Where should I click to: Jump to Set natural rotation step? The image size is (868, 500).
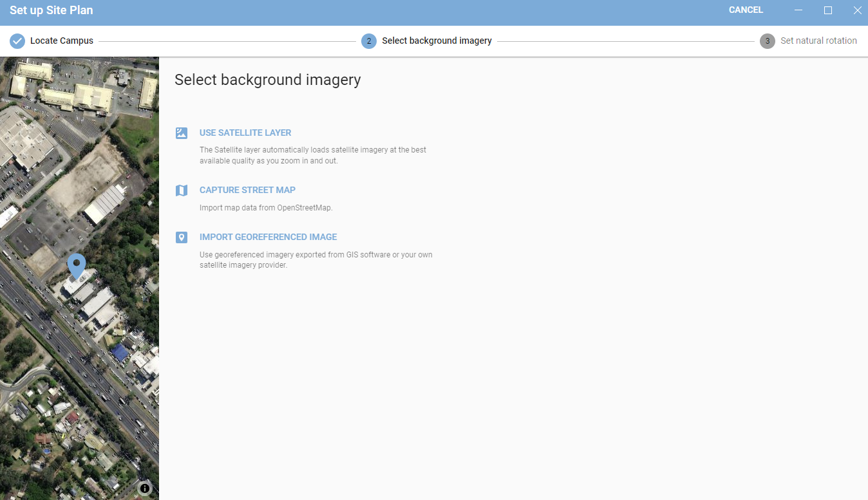(x=818, y=41)
